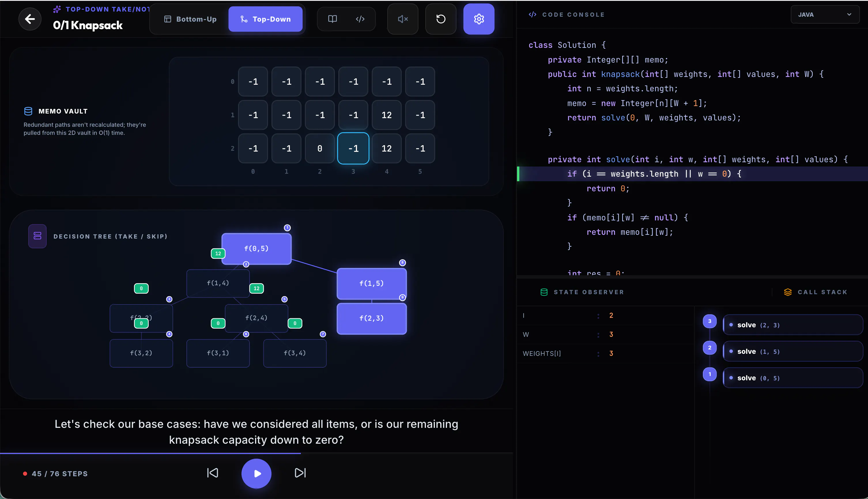Viewport: 868px width, 499px height.
Task: Select memo cell with 0 in row 2
Action: coord(320,148)
